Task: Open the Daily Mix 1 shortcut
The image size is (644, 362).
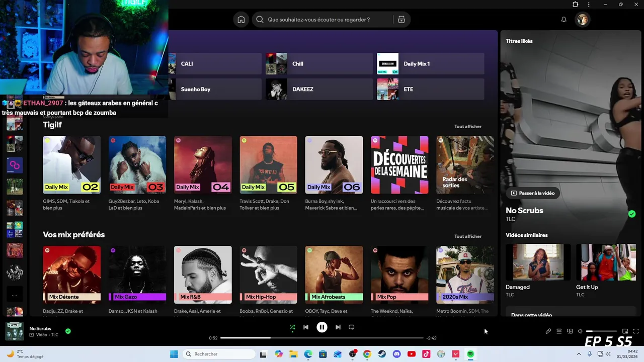Action: point(431,64)
